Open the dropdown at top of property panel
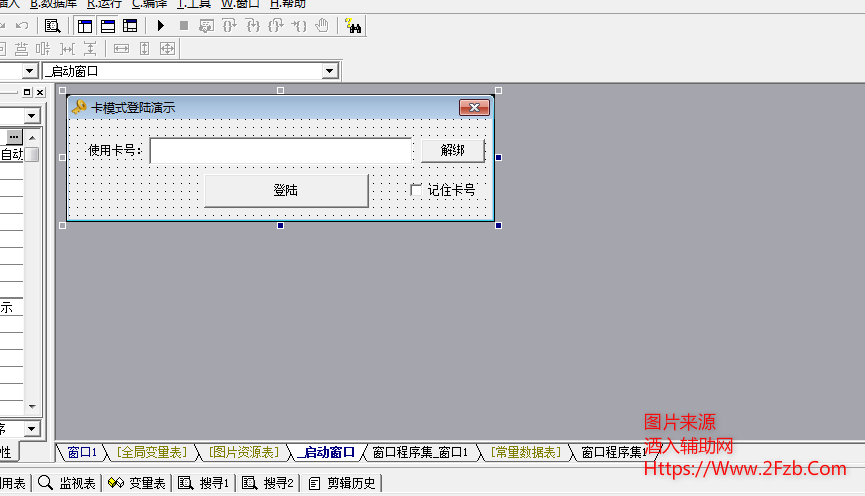The width and height of the screenshot is (865, 496). point(32,115)
